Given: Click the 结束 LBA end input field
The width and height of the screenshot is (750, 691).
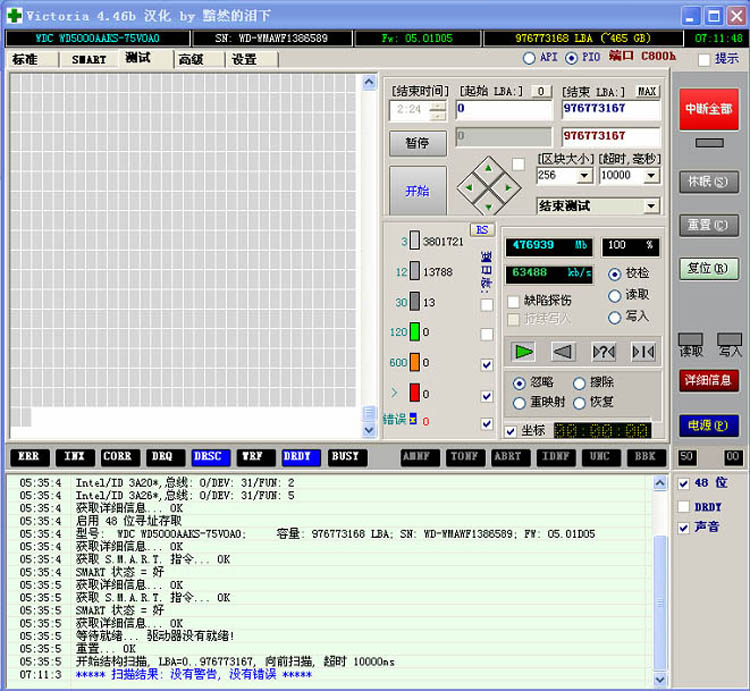Looking at the screenshot, I should (x=611, y=110).
